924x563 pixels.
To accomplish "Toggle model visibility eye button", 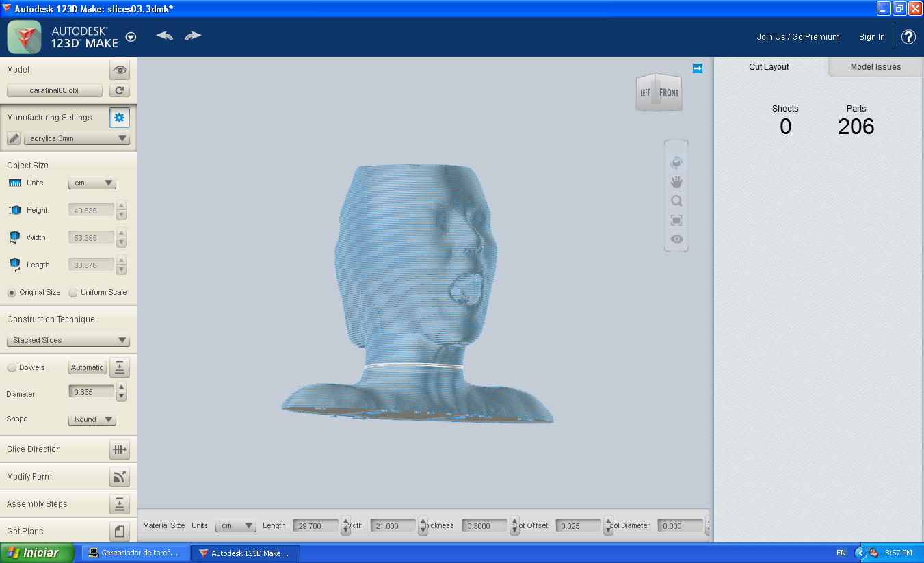I will (x=120, y=70).
